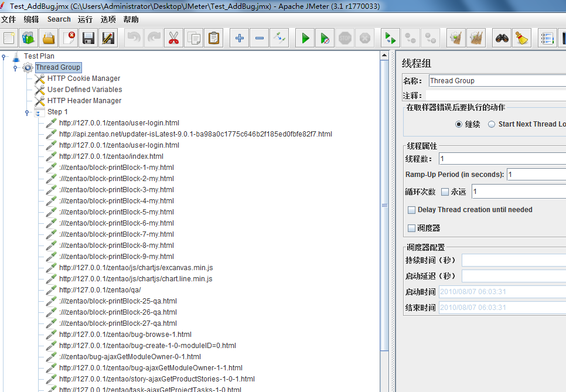Select User Defined Variables element
The image size is (566, 392).
85,90
